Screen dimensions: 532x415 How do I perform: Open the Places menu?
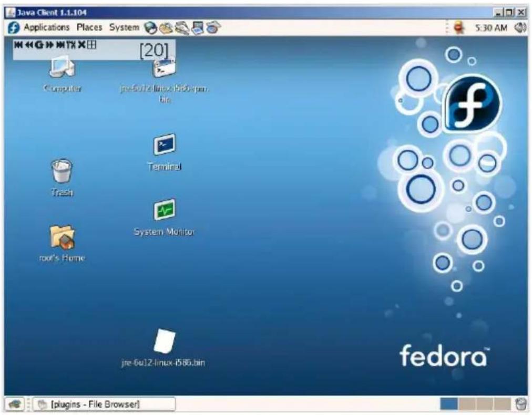[x=89, y=27]
